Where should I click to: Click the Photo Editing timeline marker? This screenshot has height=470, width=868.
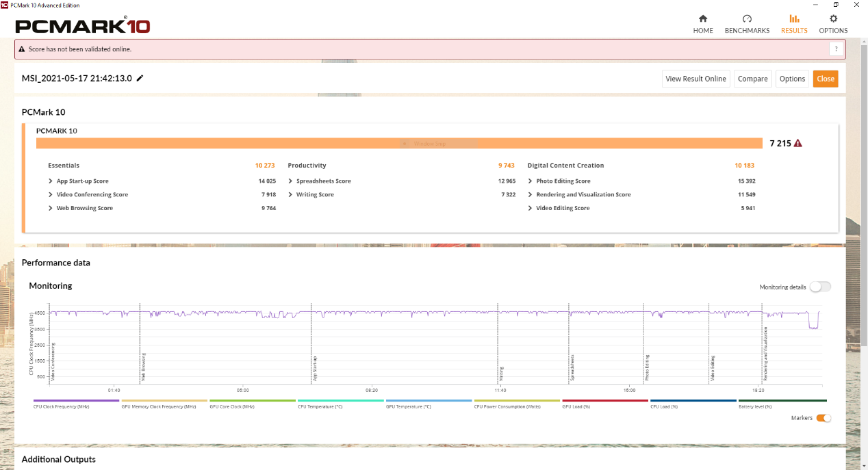(x=647, y=367)
